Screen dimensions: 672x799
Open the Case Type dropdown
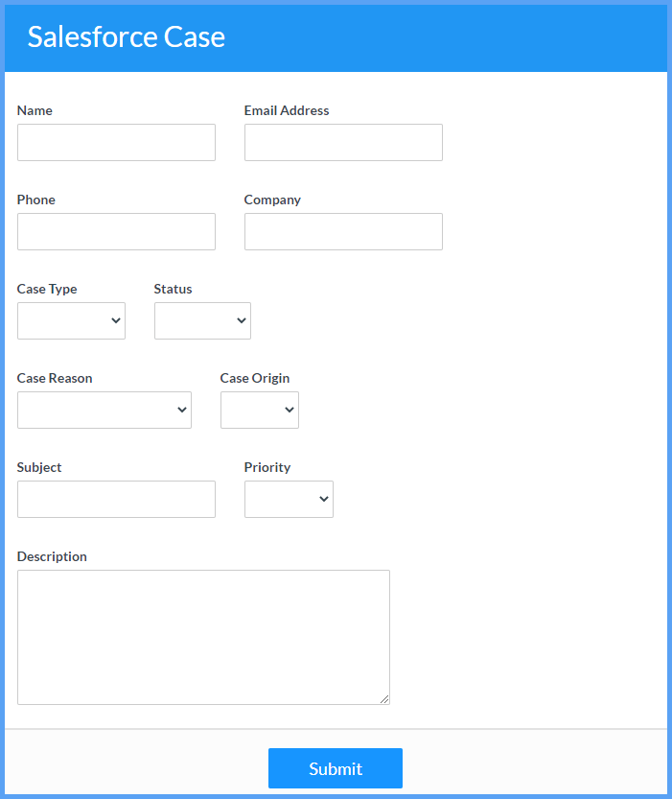71,320
